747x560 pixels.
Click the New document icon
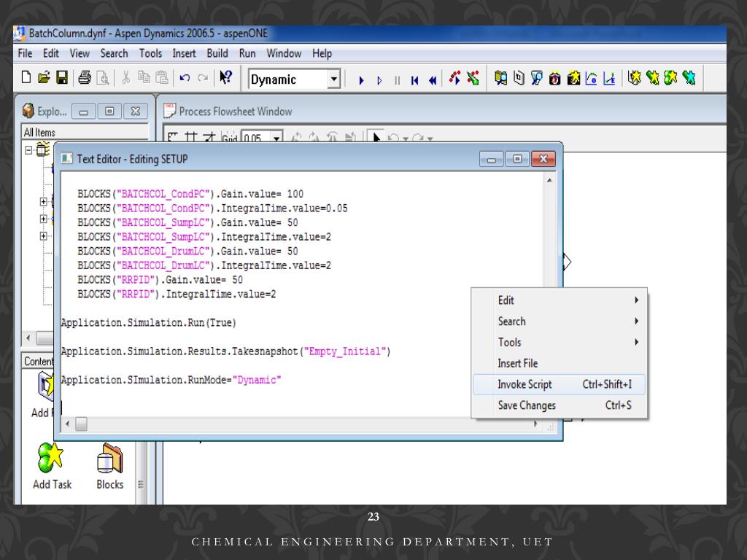click(26, 77)
